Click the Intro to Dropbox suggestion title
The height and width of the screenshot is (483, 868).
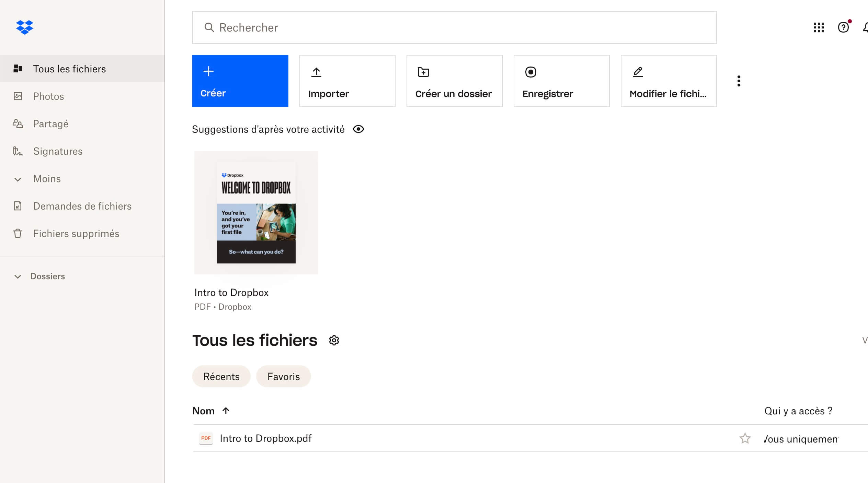pos(231,293)
